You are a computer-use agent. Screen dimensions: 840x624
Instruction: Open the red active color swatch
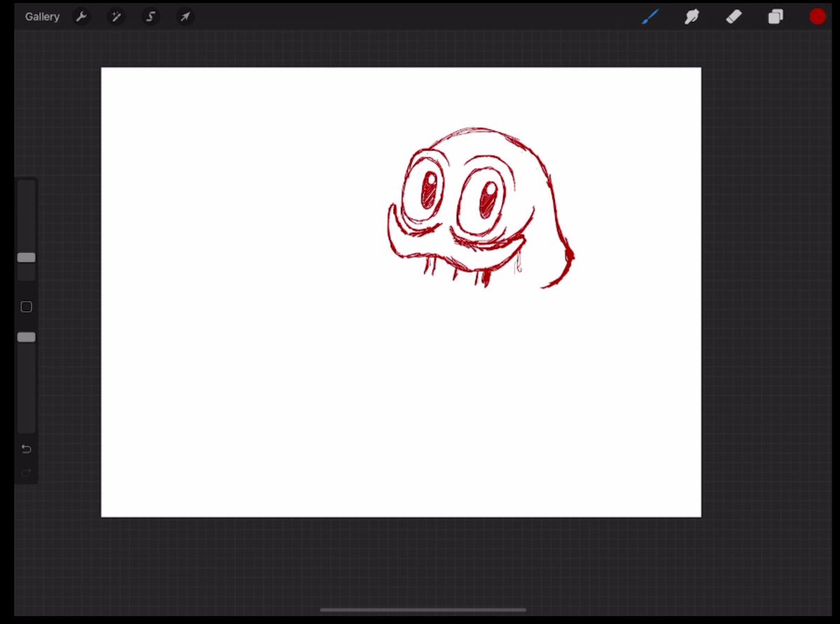pos(818,17)
